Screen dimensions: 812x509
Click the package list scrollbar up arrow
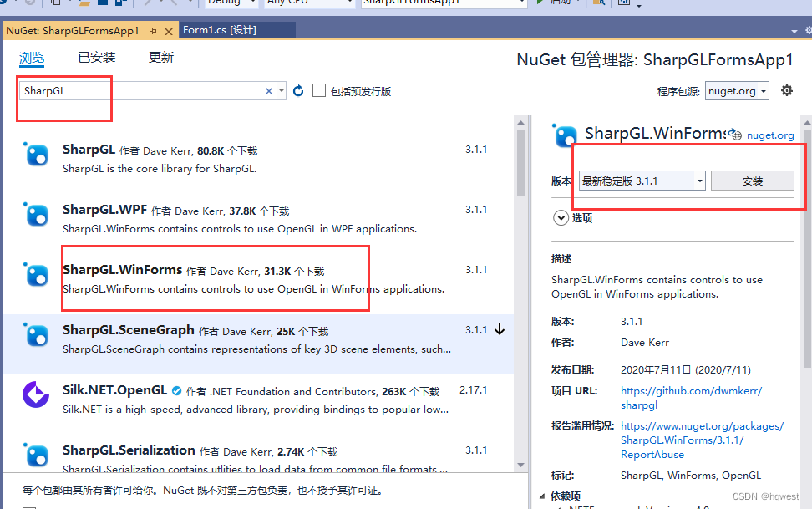pyautogui.click(x=520, y=123)
